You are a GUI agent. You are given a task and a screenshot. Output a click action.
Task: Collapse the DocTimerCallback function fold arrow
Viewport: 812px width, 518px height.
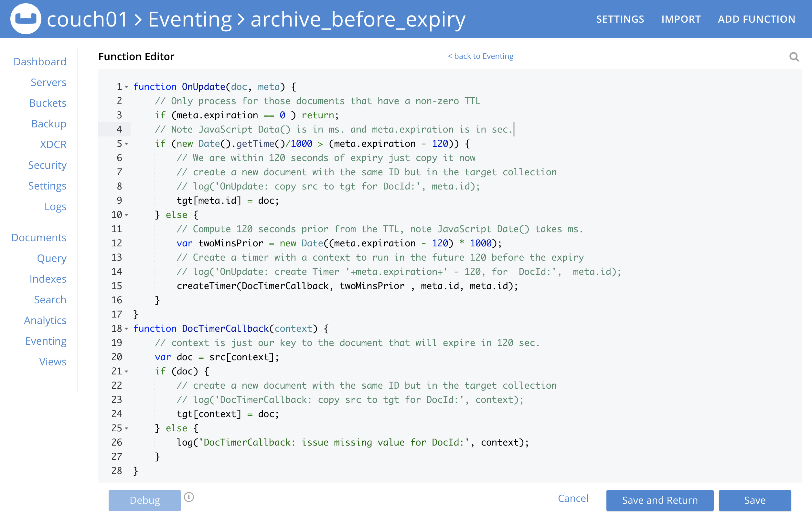coord(126,329)
